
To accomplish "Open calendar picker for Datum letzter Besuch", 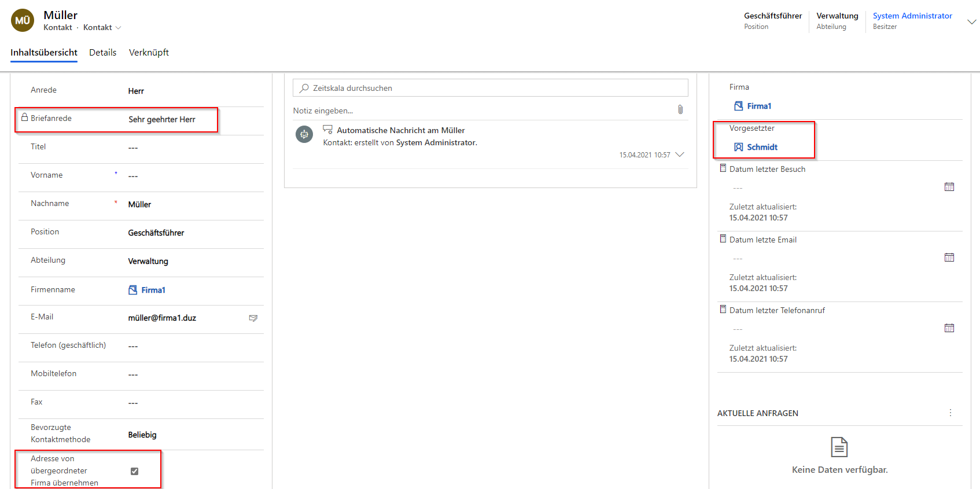I will (x=949, y=187).
